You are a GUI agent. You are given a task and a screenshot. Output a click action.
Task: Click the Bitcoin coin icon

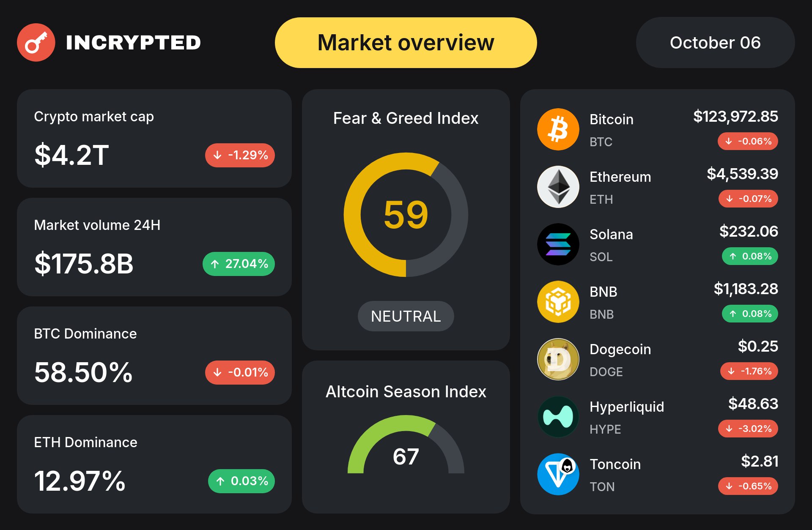(x=558, y=129)
